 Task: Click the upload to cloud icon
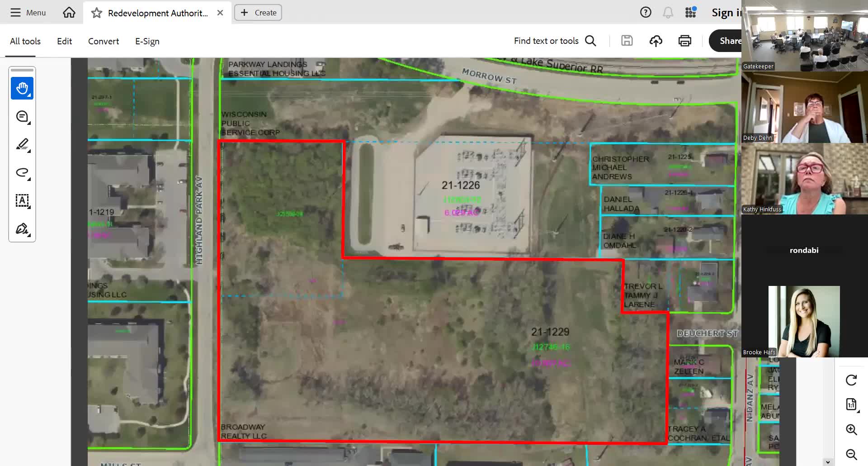pos(656,41)
